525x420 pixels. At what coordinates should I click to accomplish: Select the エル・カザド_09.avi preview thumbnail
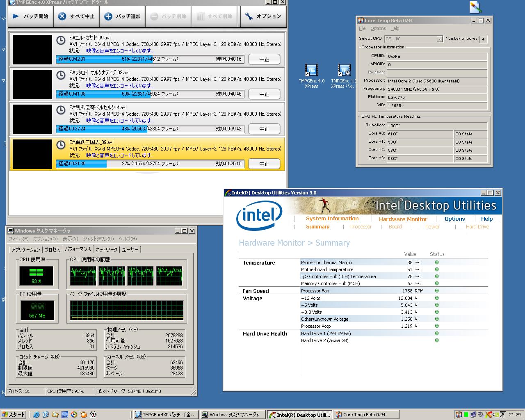pyautogui.click(x=32, y=49)
